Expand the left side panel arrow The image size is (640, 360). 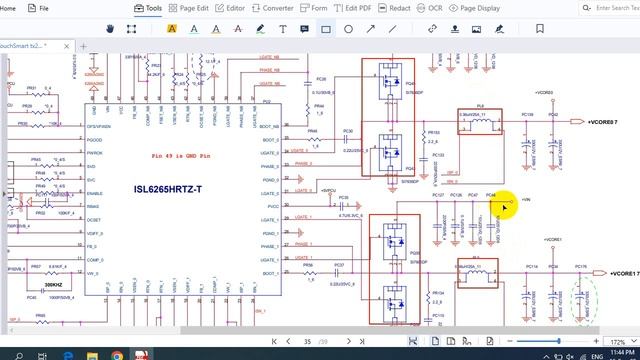pyautogui.click(x=4, y=194)
